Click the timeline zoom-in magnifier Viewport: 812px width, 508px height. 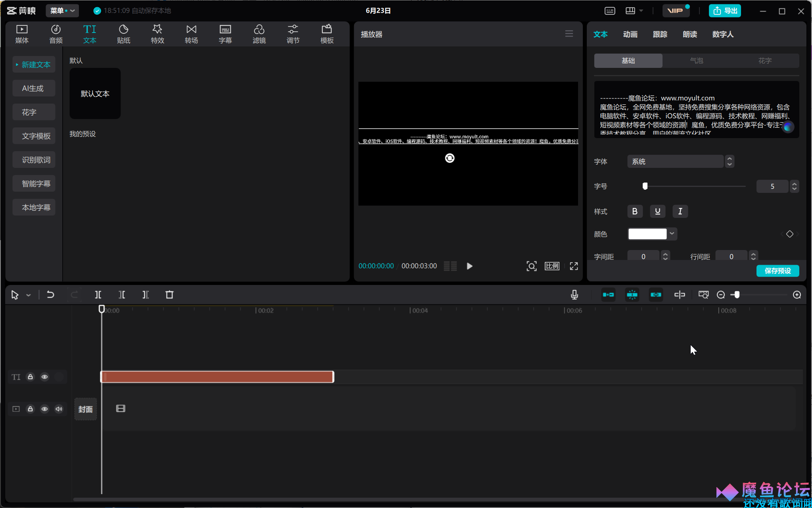pyautogui.click(x=797, y=295)
